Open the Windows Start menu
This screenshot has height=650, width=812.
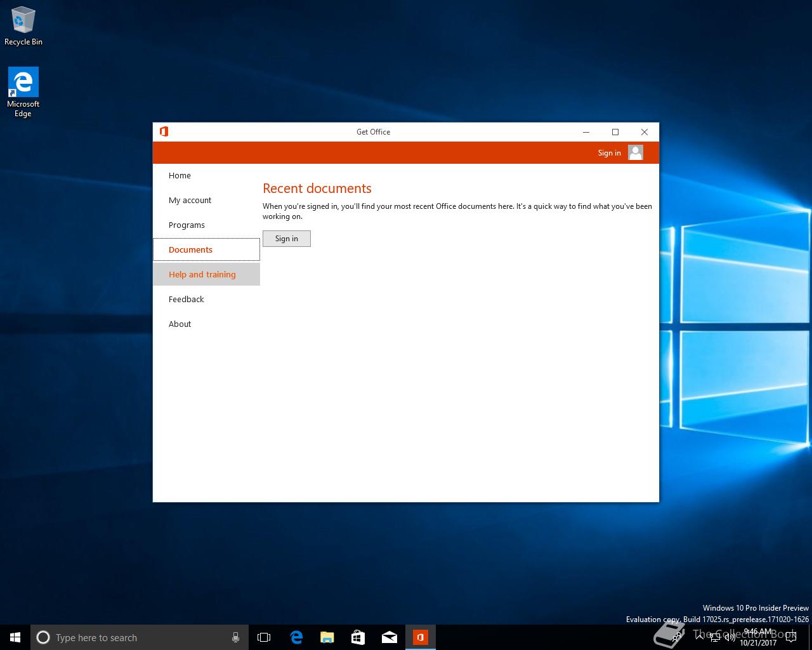coord(15,637)
